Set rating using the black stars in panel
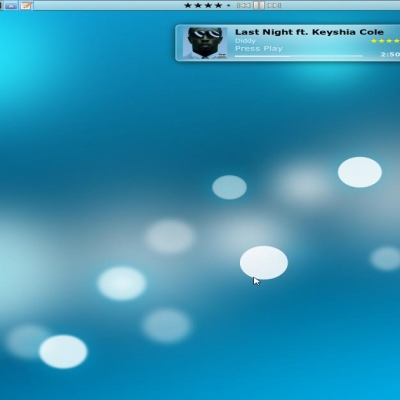This screenshot has width=400, height=400. coord(207,5)
